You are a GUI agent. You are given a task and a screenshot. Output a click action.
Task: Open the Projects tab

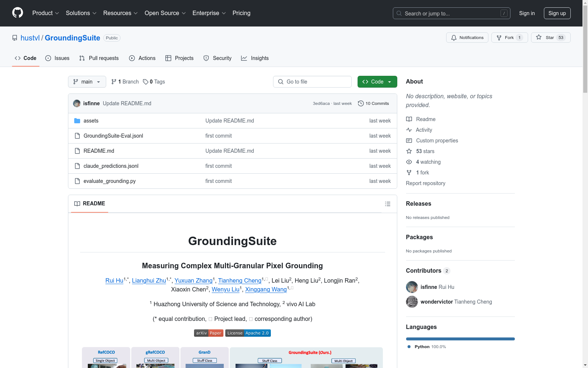(x=179, y=58)
